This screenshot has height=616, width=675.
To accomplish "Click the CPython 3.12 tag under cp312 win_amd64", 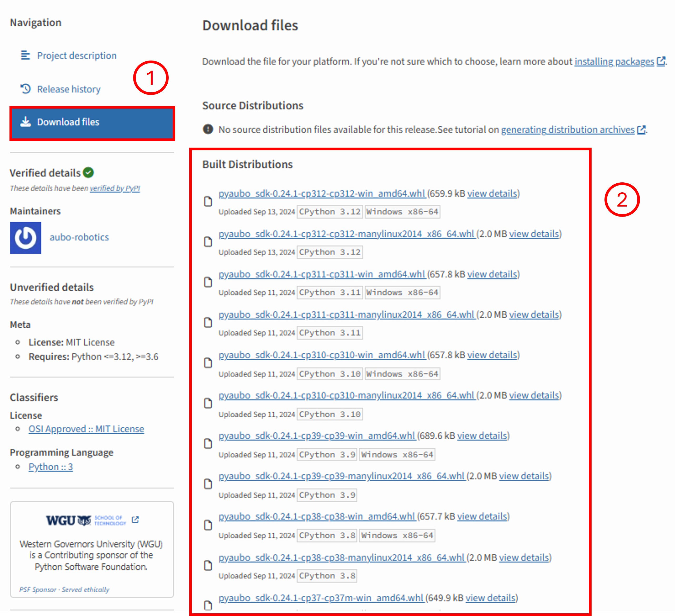I will tap(330, 212).
